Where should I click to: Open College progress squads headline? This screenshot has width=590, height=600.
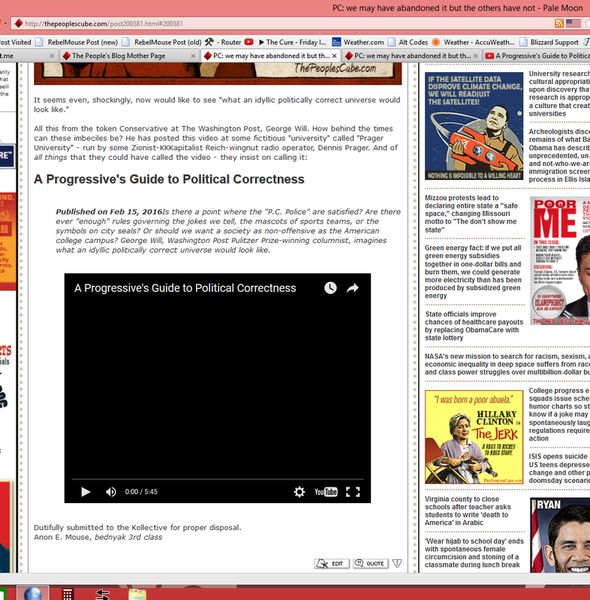pyautogui.click(x=559, y=414)
